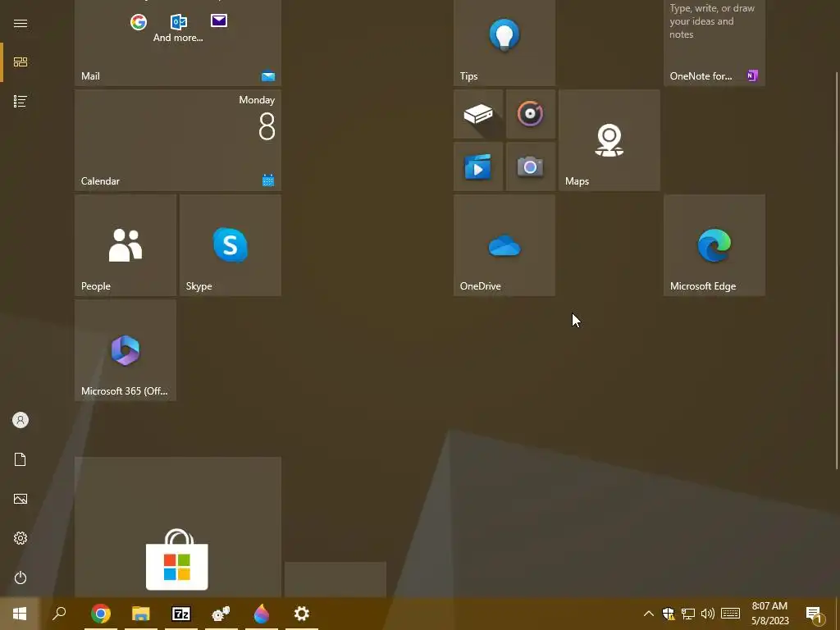Image resolution: width=840 pixels, height=630 pixels.
Task: Open the Calendar tile
Action: pos(178,140)
